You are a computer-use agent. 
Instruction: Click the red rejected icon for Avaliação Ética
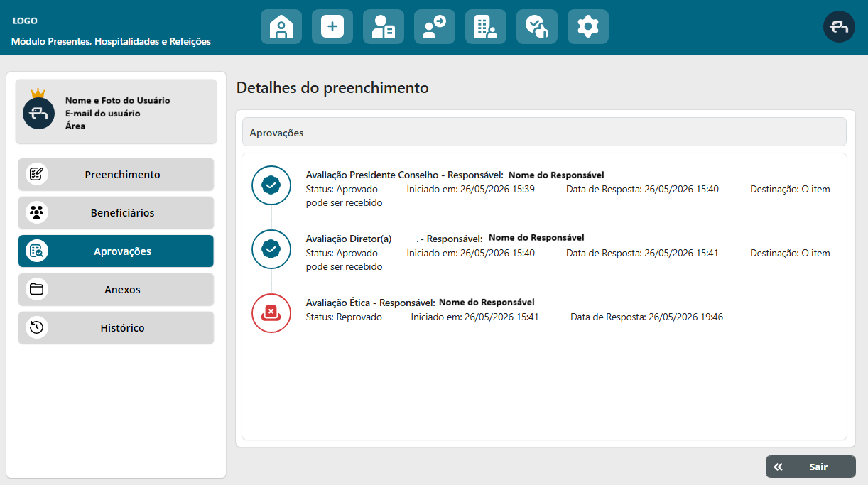(x=271, y=313)
